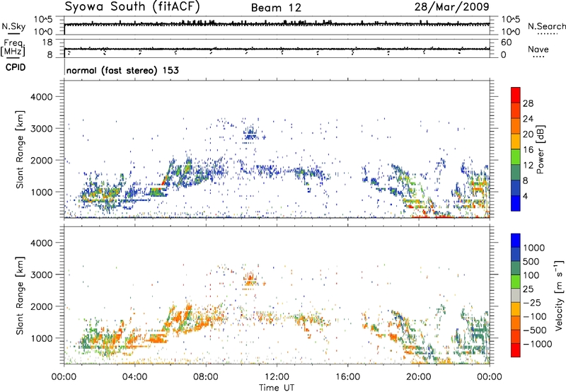The image size is (566, 392).
Task: Click the "12" label on Power colorbar
Action: tap(528, 166)
